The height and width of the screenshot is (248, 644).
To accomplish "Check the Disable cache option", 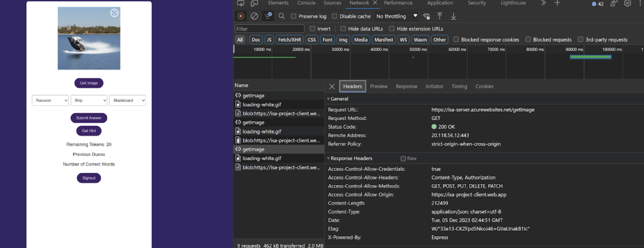I will click(x=335, y=16).
